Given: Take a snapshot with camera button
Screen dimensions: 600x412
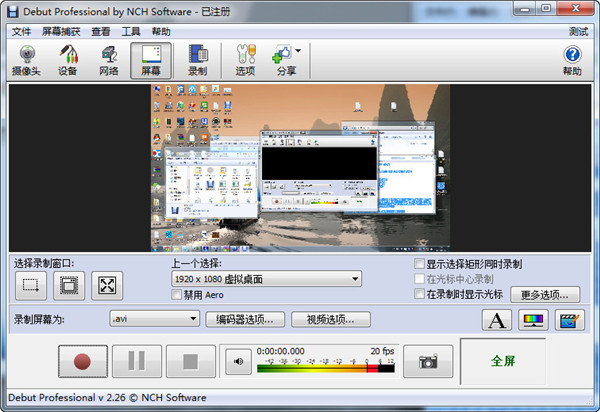Looking at the screenshot, I should click(x=428, y=361).
